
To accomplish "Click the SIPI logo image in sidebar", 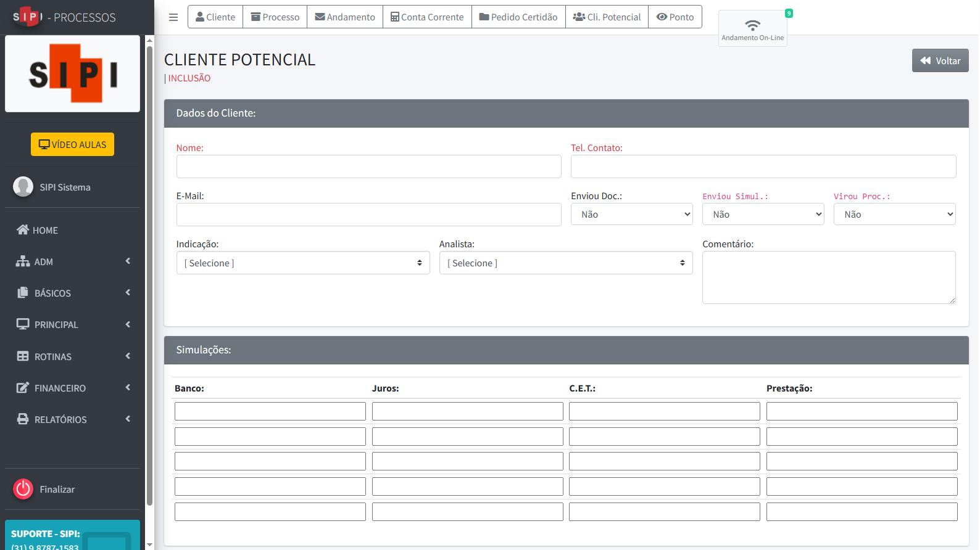I will pyautogui.click(x=73, y=73).
